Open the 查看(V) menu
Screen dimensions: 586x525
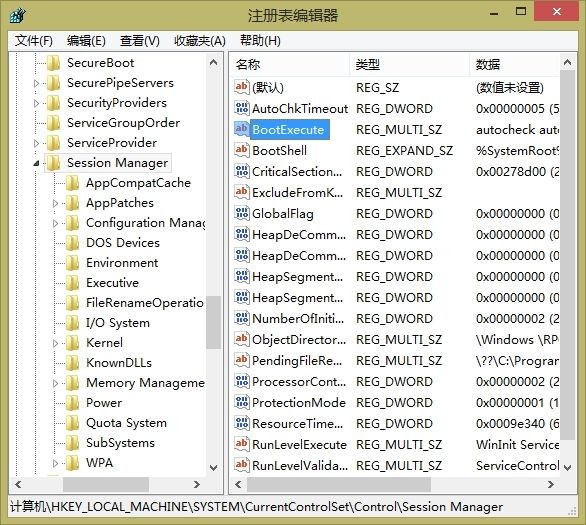pyautogui.click(x=140, y=40)
